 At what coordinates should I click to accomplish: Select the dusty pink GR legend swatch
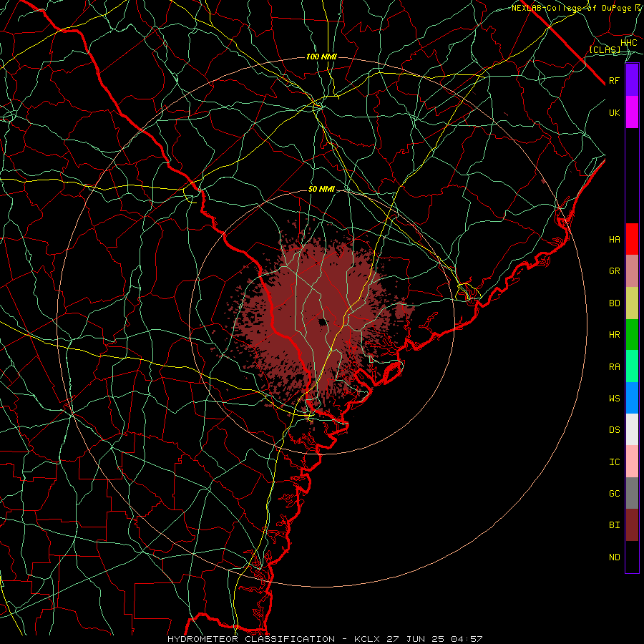click(632, 270)
